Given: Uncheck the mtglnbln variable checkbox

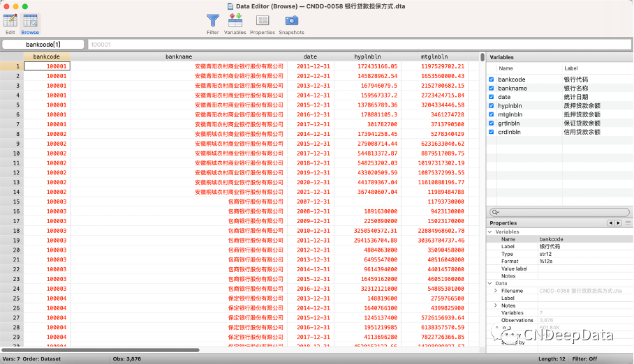Looking at the screenshot, I should click(x=492, y=114).
